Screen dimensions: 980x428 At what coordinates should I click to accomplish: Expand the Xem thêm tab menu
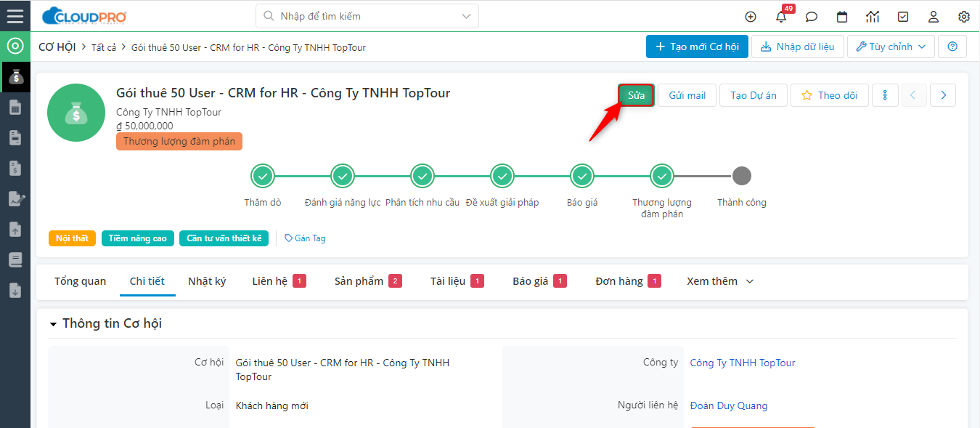coord(720,281)
